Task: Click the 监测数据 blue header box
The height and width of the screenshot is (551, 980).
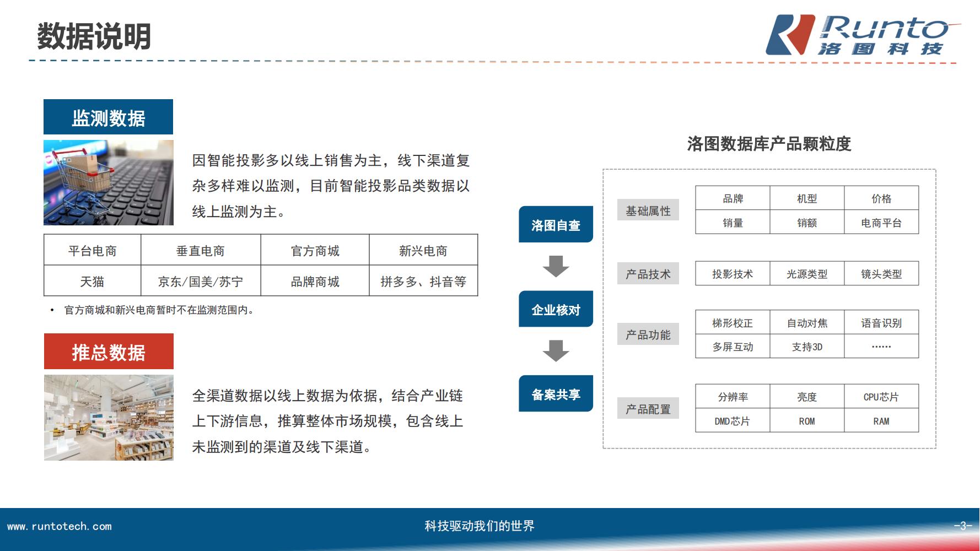Action: click(108, 117)
